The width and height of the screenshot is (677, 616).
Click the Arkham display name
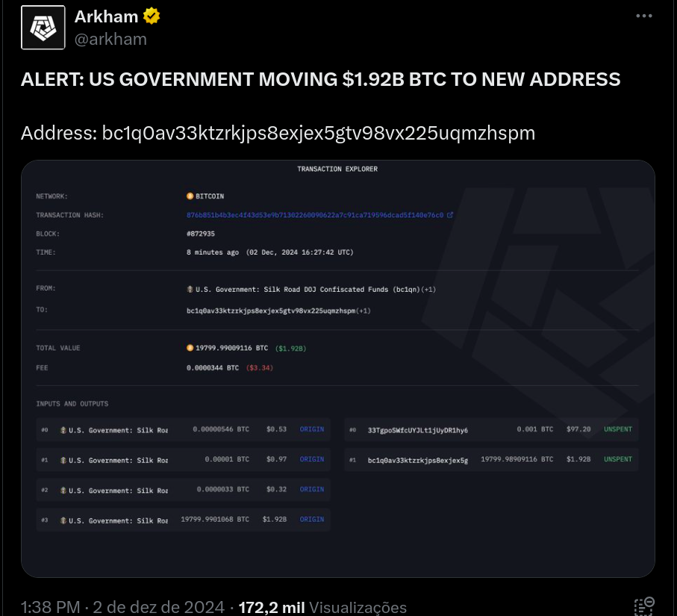coord(106,16)
